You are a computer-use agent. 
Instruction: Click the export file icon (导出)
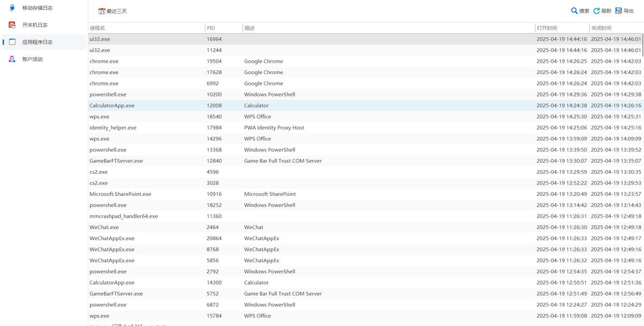coord(619,11)
